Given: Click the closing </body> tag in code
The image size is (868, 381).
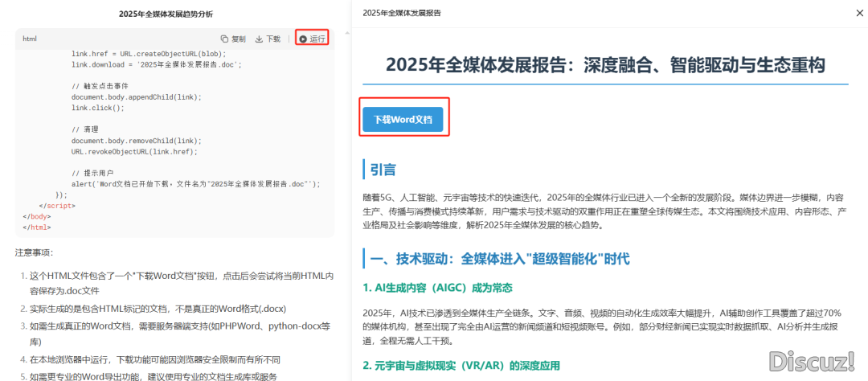Looking at the screenshot, I should coord(36,216).
